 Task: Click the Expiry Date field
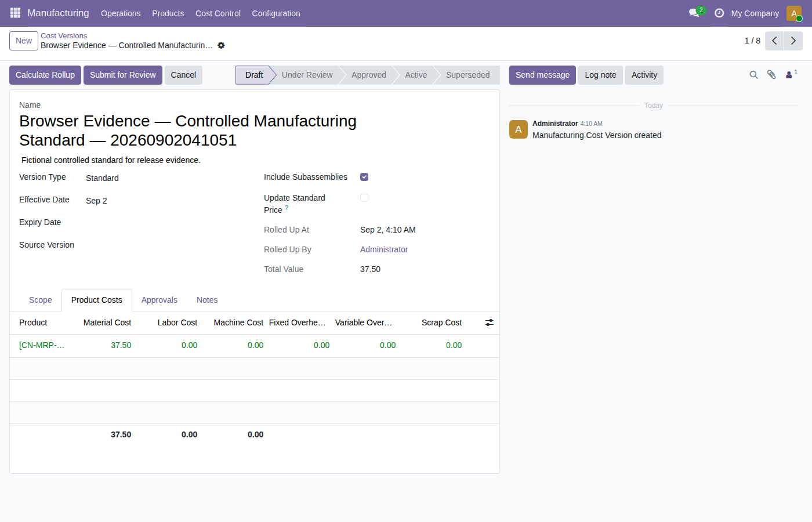pos(165,223)
